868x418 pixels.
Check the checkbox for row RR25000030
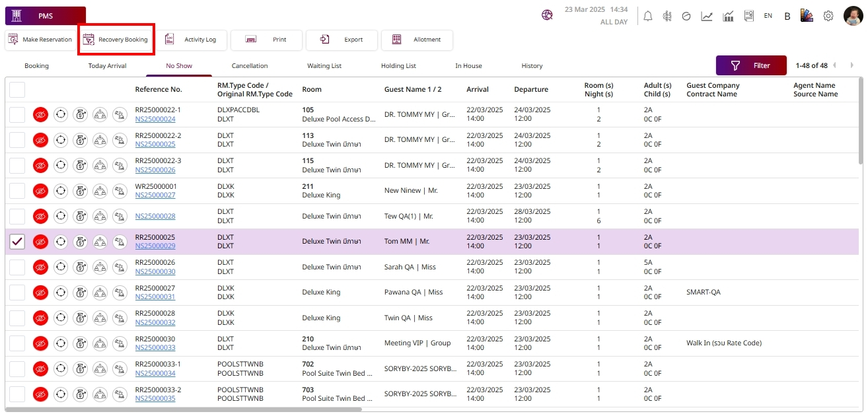coord(17,343)
